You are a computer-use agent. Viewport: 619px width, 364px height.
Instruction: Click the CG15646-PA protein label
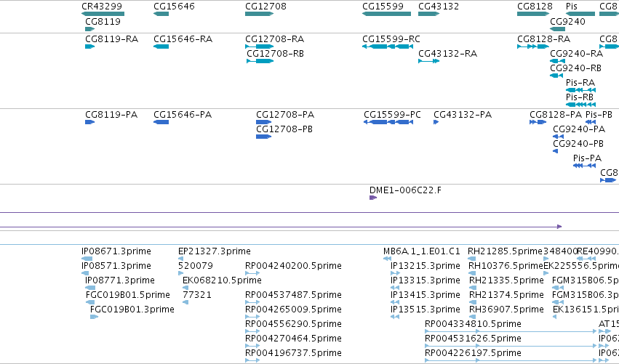(x=183, y=115)
